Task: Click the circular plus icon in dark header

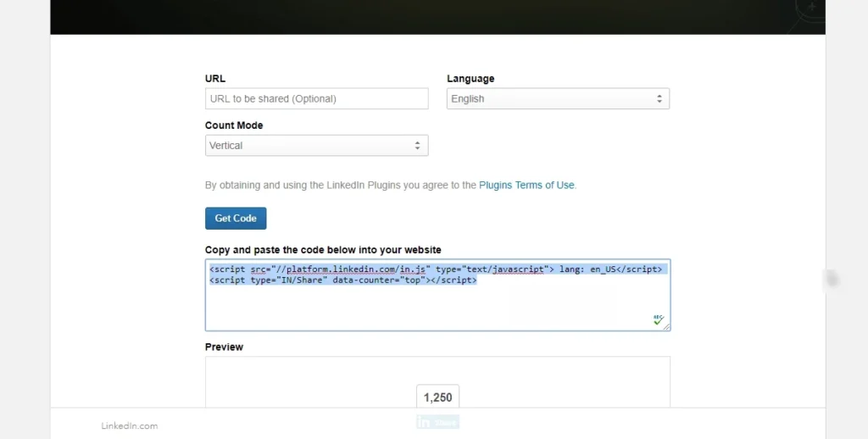Action: (x=811, y=8)
